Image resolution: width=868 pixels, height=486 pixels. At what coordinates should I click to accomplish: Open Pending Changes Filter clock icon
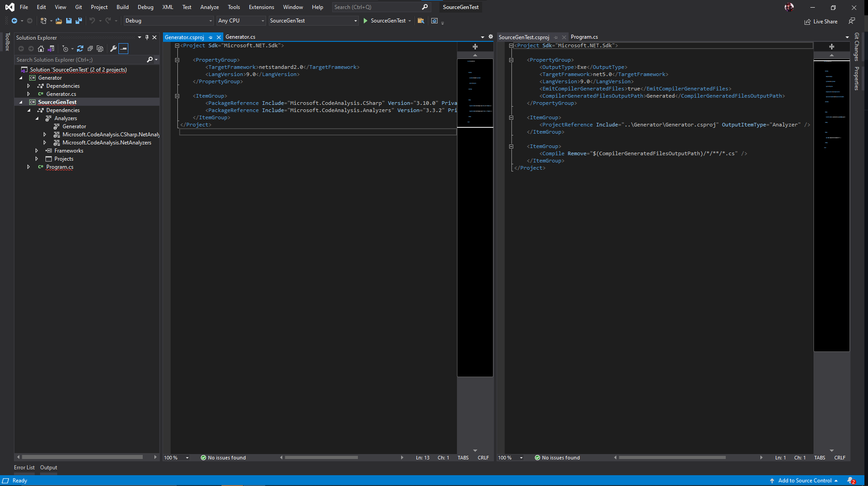pos(65,49)
